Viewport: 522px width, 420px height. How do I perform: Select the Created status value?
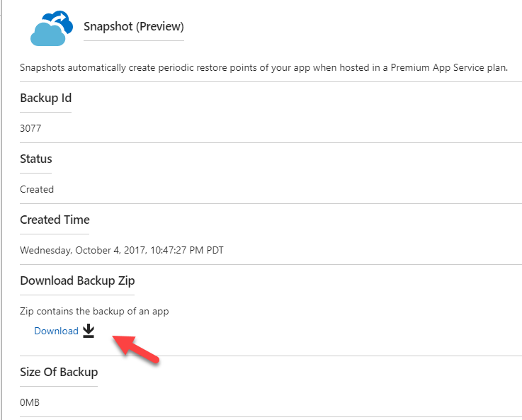pyautogui.click(x=37, y=189)
